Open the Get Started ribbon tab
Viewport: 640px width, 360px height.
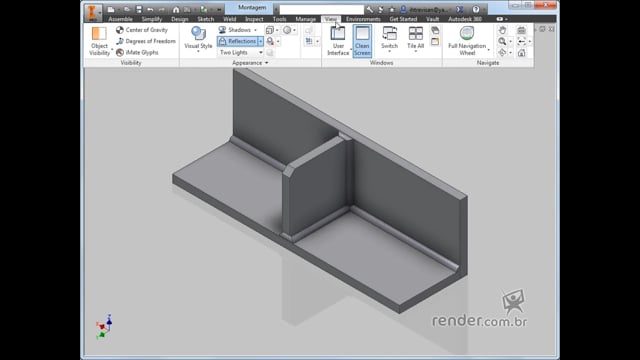click(x=403, y=19)
